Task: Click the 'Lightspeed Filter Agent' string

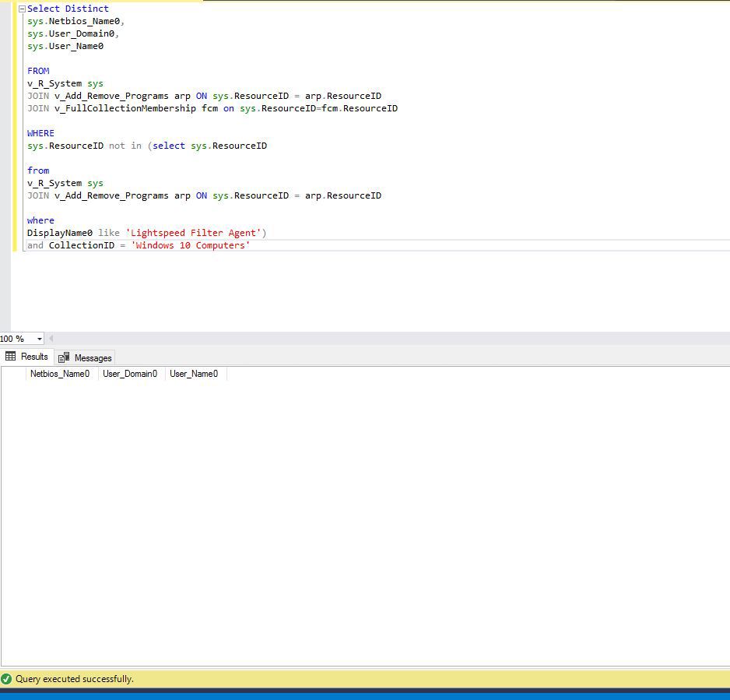Action: (x=193, y=233)
